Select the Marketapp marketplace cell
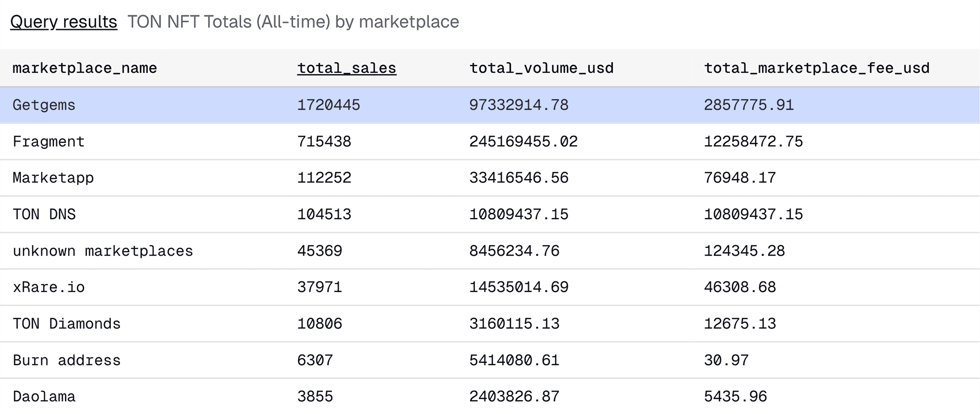The image size is (980, 414). click(53, 178)
